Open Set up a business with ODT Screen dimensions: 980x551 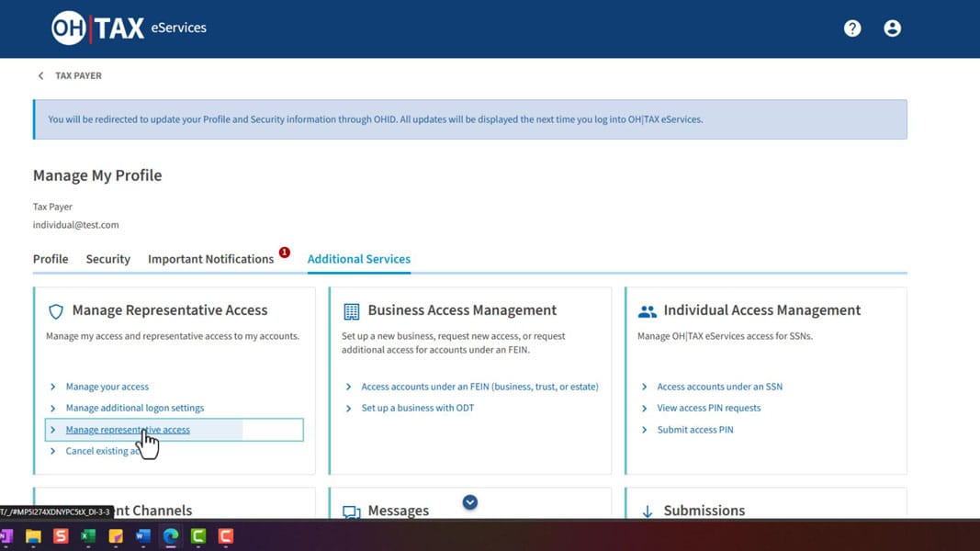point(418,408)
